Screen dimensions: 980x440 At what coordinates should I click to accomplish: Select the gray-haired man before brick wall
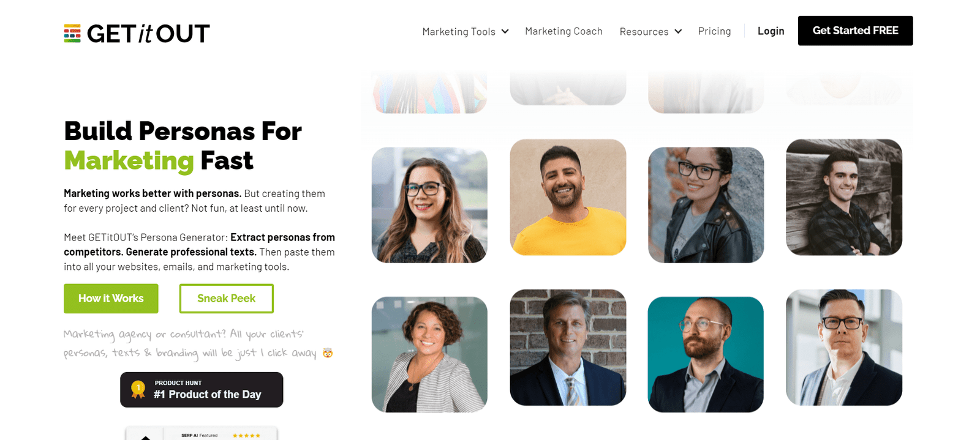point(568,347)
